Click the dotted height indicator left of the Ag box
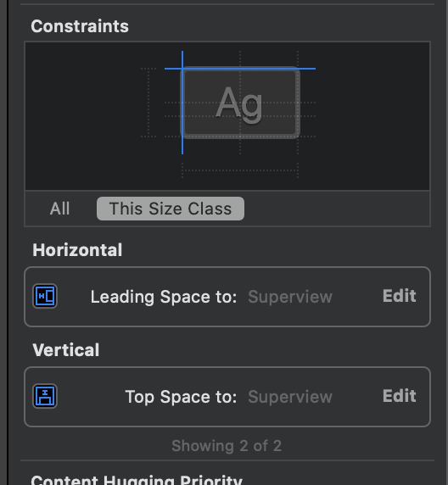Image resolution: width=448 pixels, height=485 pixels. (x=148, y=103)
